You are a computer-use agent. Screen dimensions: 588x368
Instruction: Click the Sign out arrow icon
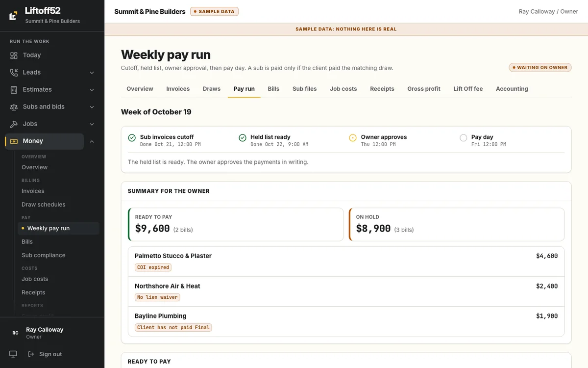(31, 354)
